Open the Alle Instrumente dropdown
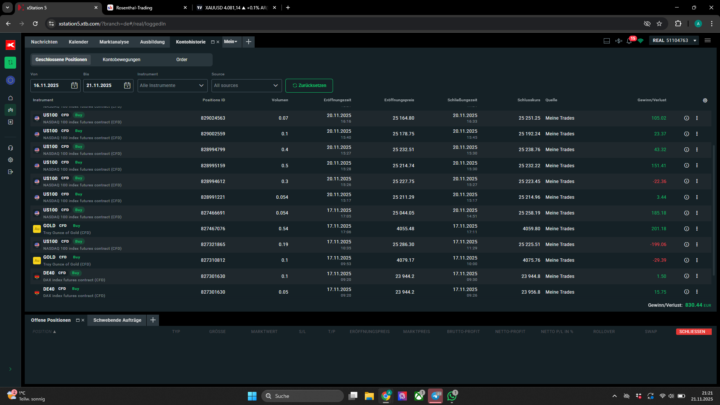The image size is (720, 405). pyautogui.click(x=172, y=85)
